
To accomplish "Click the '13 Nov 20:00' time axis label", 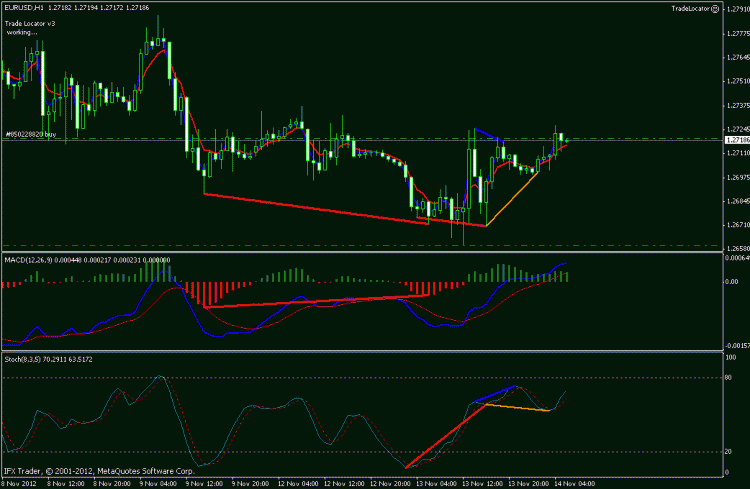I will pos(528,483).
